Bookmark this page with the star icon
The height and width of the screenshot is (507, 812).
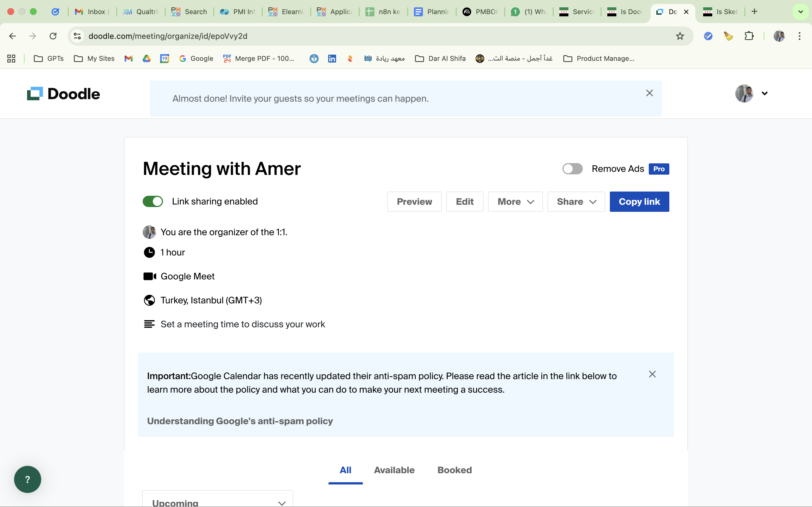pyautogui.click(x=679, y=36)
